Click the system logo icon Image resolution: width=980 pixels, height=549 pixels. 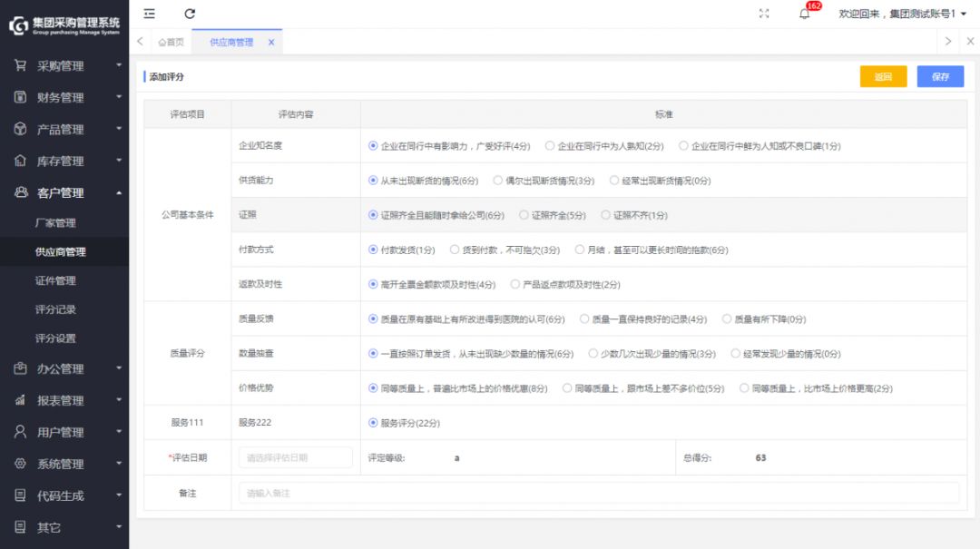19,25
